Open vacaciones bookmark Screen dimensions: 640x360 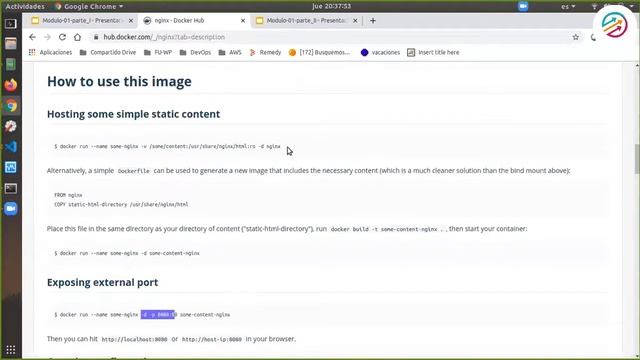point(380,52)
